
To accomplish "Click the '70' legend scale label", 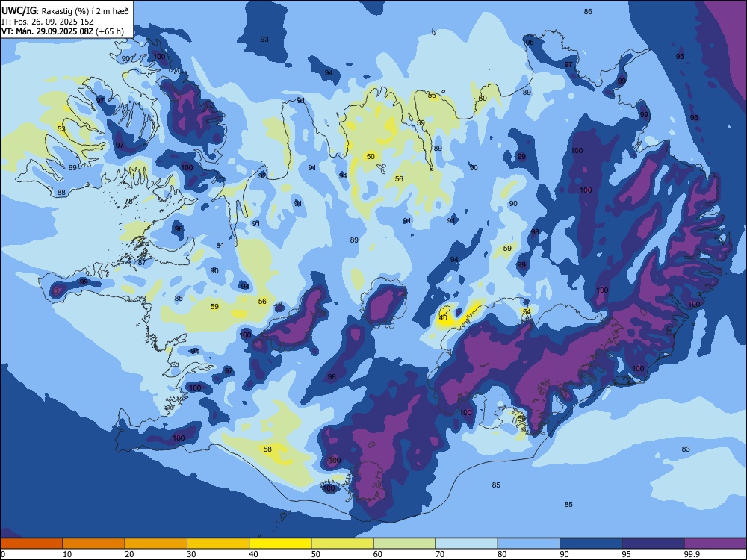I will [x=440, y=554].
